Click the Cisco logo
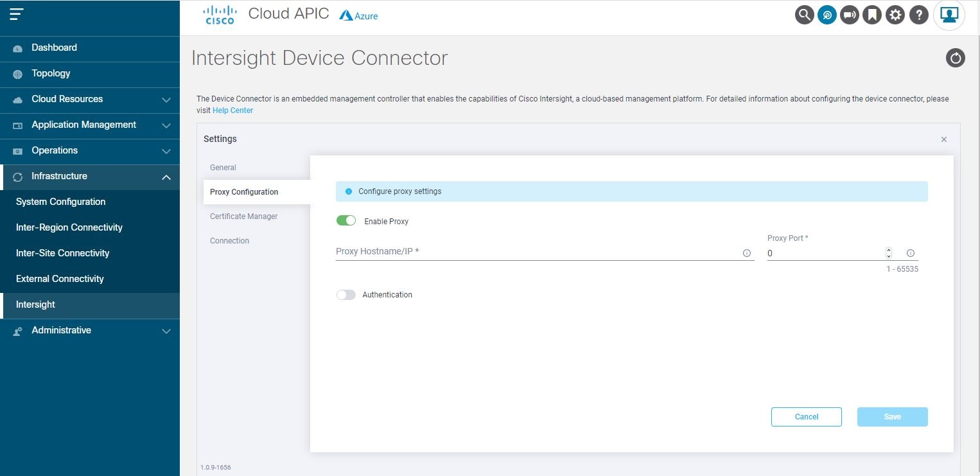Viewport: 980px width, 476px height. 220,15
